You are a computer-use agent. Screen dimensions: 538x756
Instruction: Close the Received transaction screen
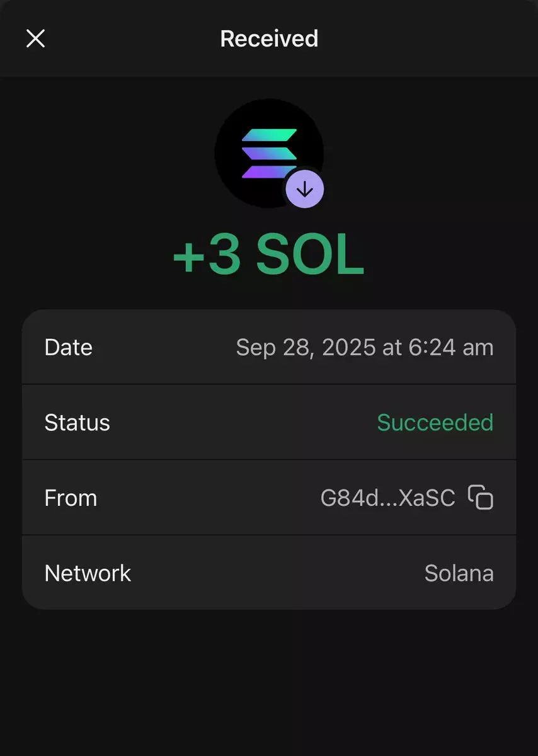35,38
